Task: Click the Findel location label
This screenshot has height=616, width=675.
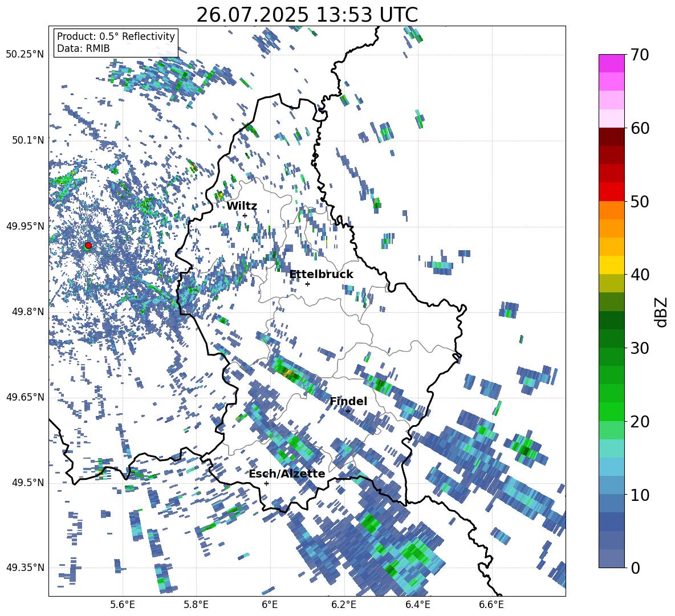Action: click(348, 401)
